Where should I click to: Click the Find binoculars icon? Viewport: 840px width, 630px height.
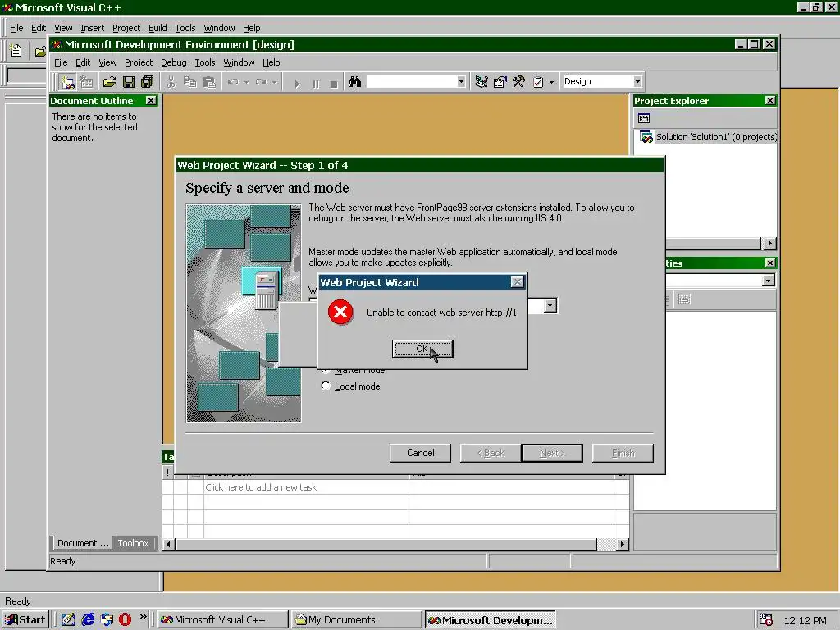(x=354, y=82)
